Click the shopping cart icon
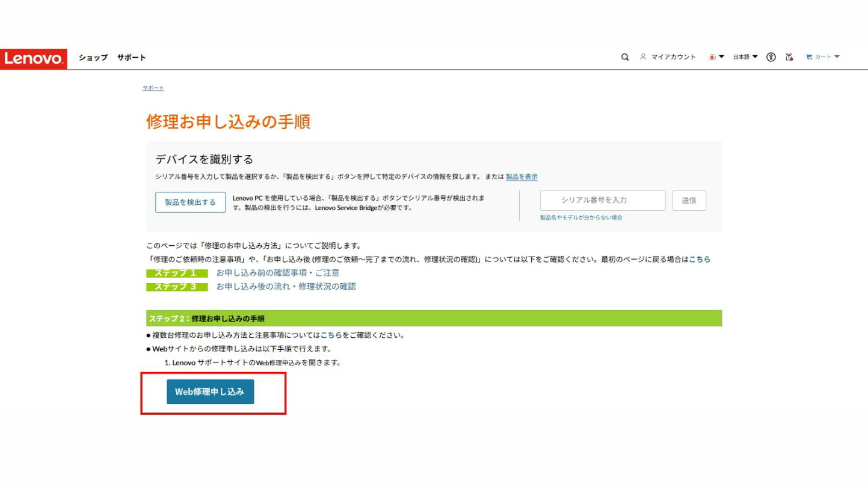The height and width of the screenshot is (488, 868). pyautogui.click(x=809, y=57)
